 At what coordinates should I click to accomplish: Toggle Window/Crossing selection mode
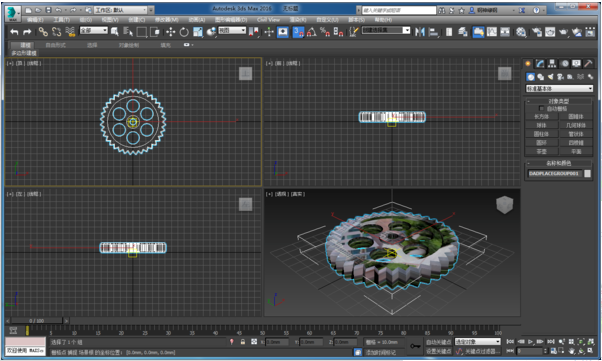coord(155,32)
